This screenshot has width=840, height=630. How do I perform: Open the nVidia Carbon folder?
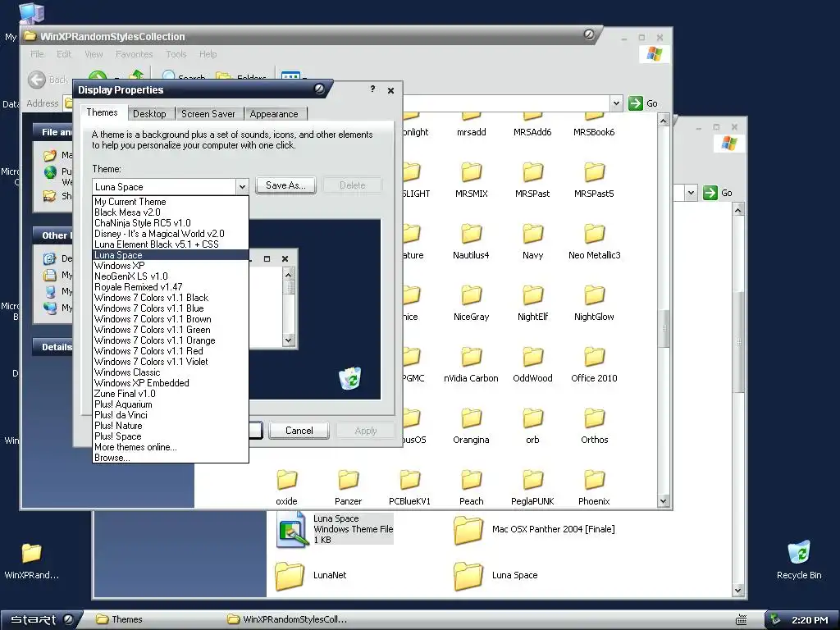click(472, 358)
